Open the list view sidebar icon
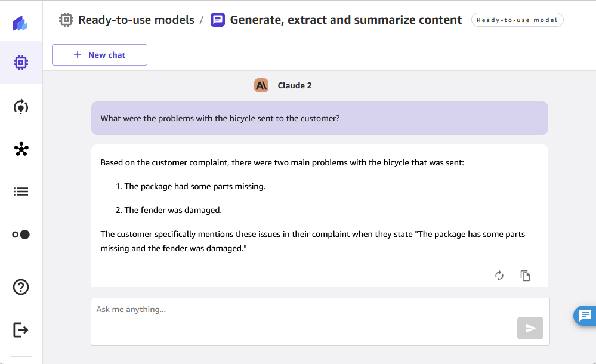This screenshot has width=596, height=364. 21,192
